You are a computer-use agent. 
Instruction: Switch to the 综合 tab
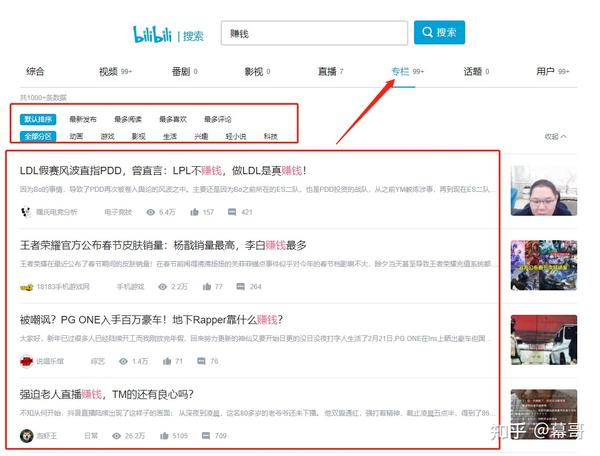click(x=35, y=72)
